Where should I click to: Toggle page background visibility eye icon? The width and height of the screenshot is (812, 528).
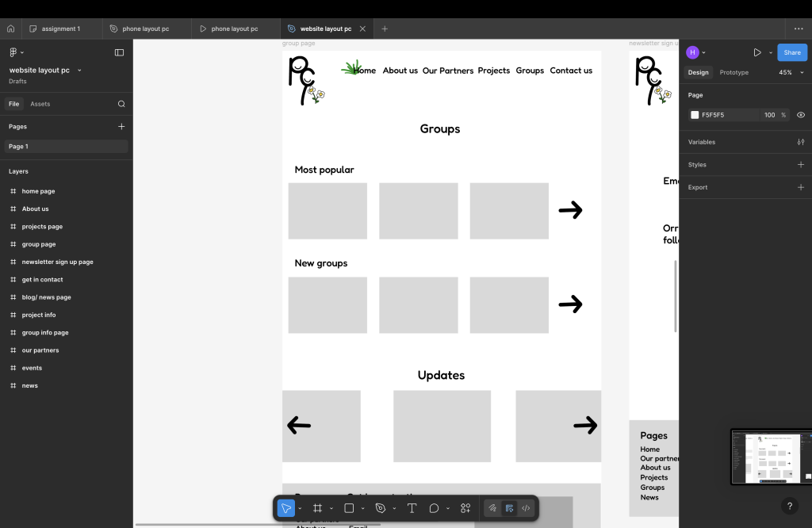coord(800,115)
